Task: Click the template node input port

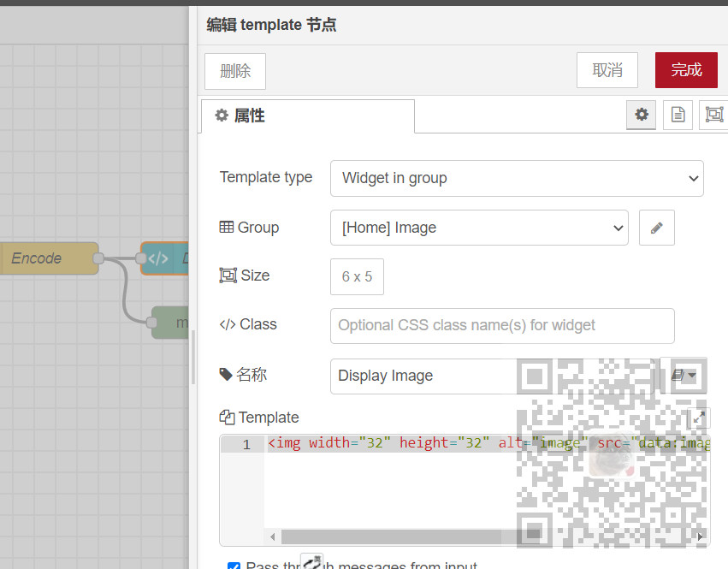Action: point(140,258)
